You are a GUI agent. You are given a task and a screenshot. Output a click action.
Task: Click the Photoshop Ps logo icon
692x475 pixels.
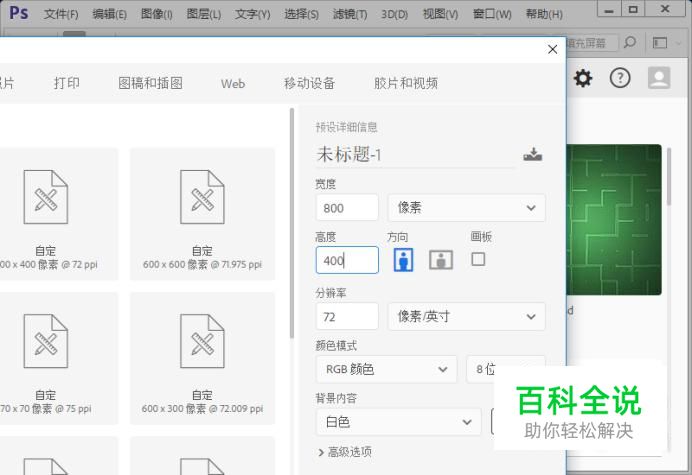coord(19,13)
